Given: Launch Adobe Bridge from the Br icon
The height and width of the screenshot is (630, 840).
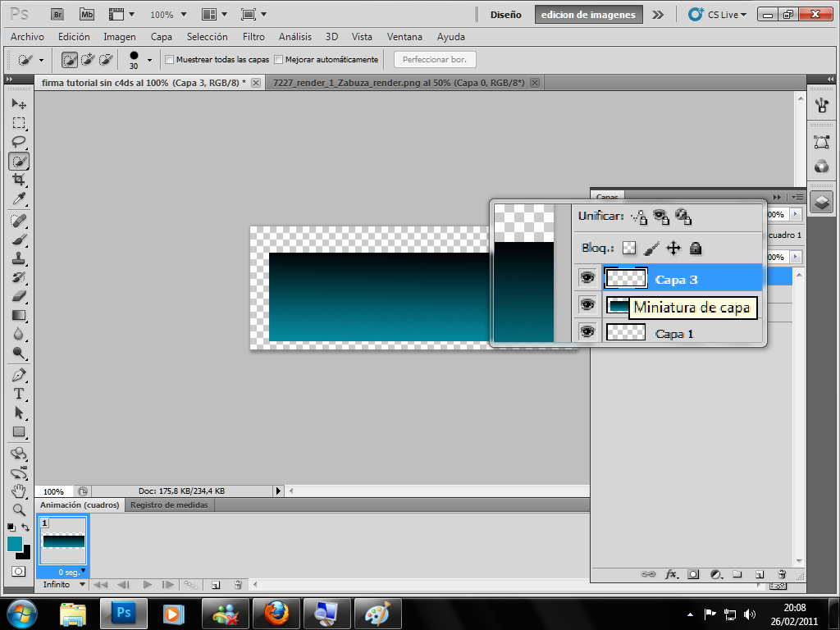Looking at the screenshot, I should [57, 15].
